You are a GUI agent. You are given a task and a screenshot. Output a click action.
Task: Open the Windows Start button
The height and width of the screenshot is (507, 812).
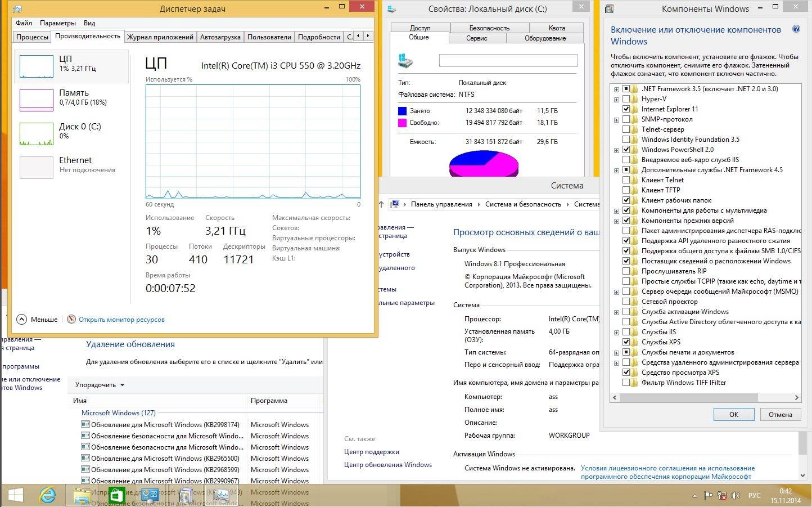point(16,495)
